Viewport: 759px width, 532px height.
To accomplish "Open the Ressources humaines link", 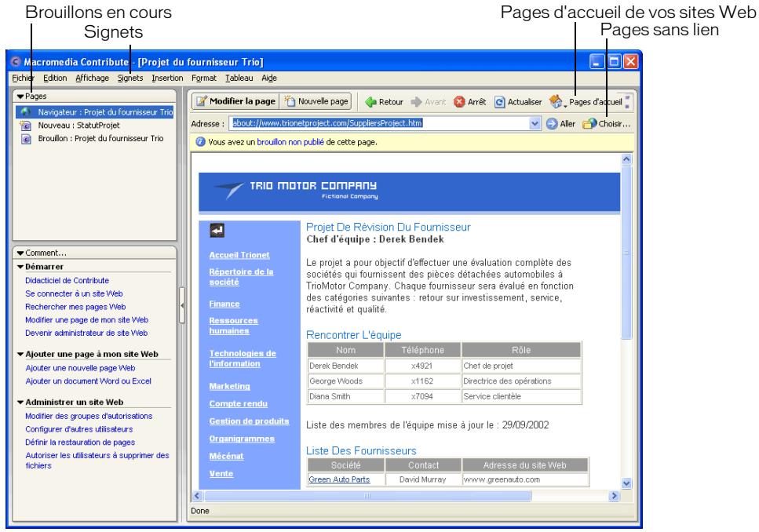I will coord(233,326).
